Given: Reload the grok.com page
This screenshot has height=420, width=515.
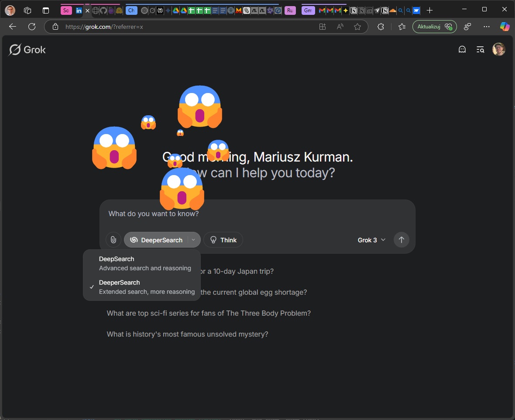Looking at the screenshot, I should click(x=32, y=27).
